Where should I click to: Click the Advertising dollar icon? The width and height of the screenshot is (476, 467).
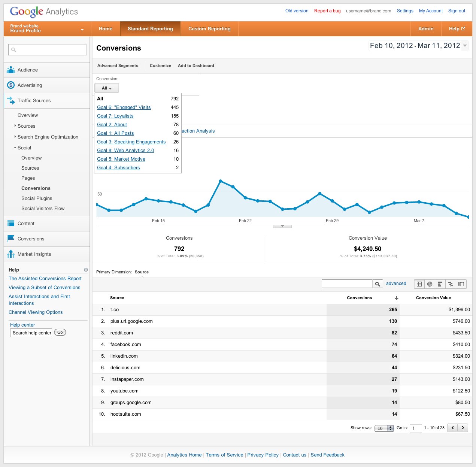(x=11, y=85)
